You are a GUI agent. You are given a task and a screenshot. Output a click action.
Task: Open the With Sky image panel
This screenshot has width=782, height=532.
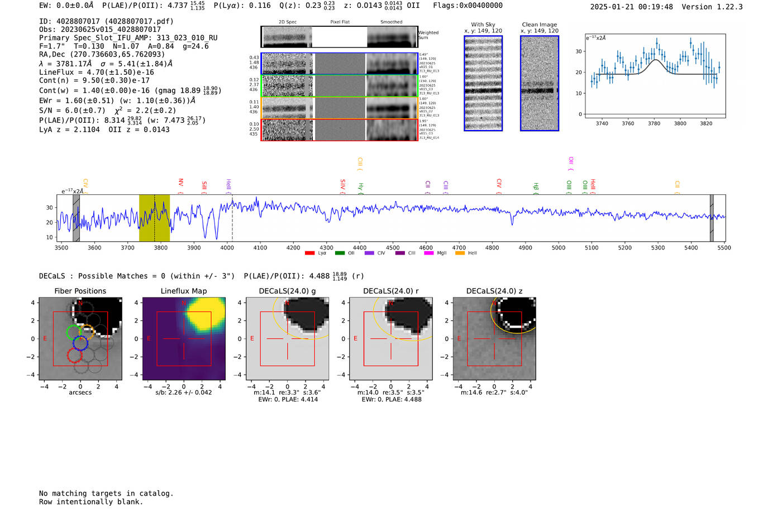483,83
